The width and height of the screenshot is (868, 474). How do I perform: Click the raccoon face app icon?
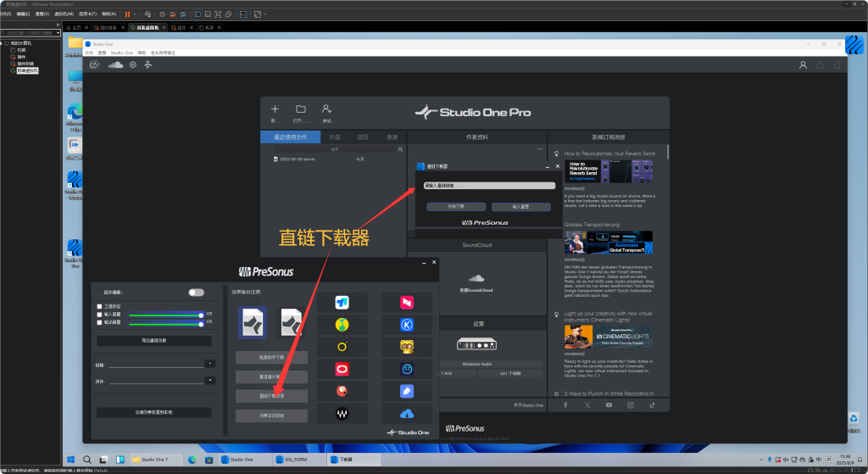pyautogui.click(x=407, y=347)
